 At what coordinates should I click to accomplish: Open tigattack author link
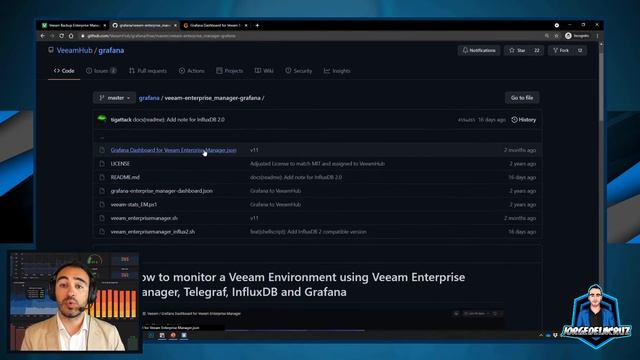point(121,120)
